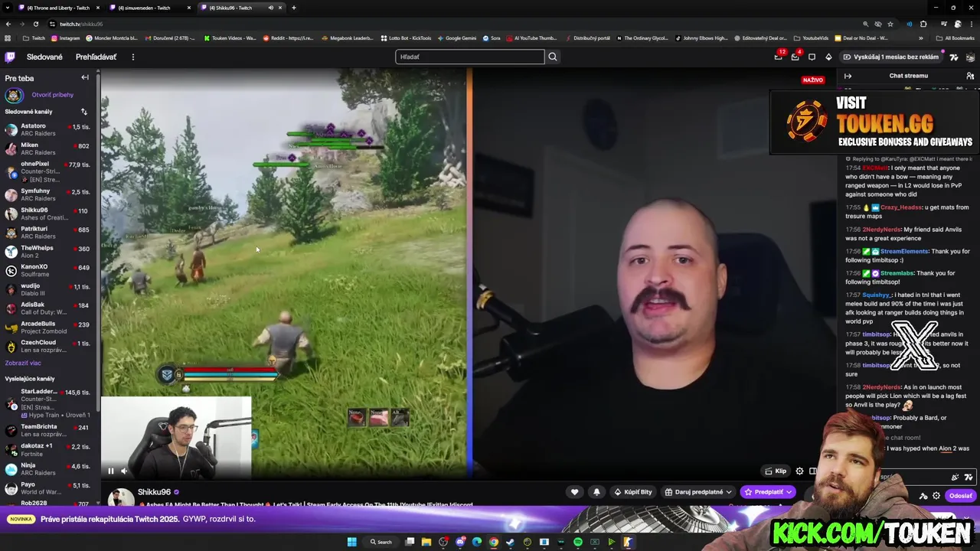Open ohnePixel channel in sidebar
The width and height of the screenshot is (980, 551).
click(48, 171)
